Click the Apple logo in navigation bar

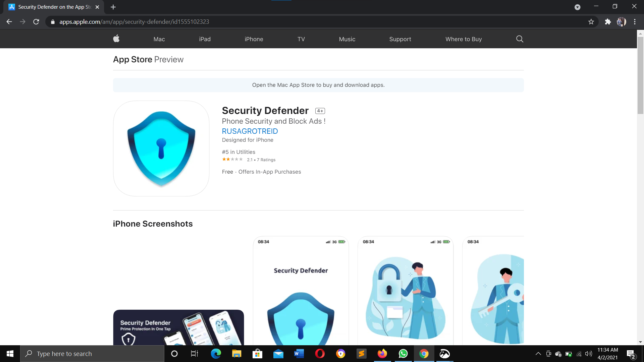[116, 39]
